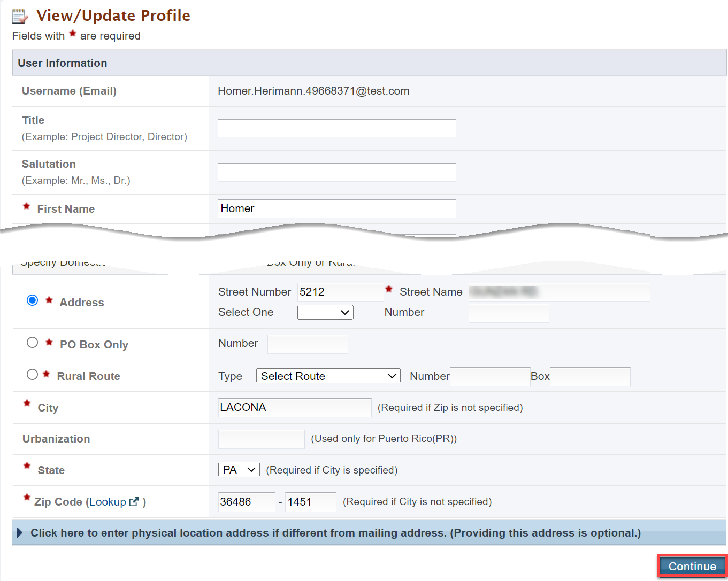
Task: Click the View/Update Profile notepad icon
Action: pyautogui.click(x=20, y=16)
